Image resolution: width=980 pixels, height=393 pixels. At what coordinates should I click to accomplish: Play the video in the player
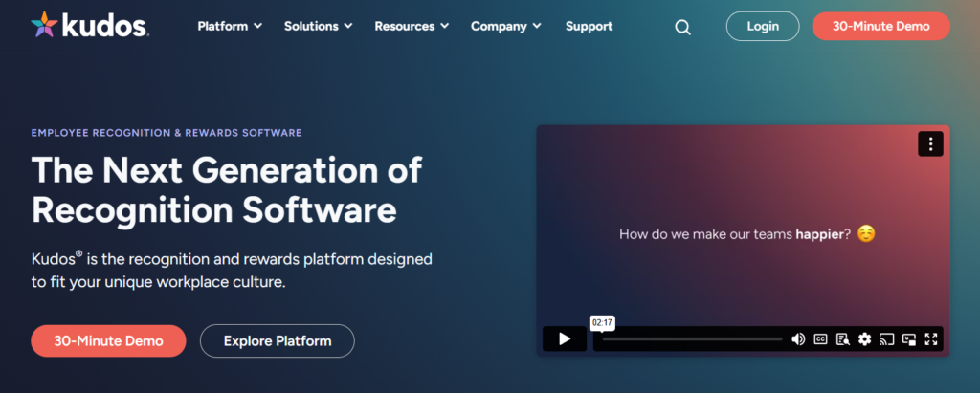pyautogui.click(x=565, y=338)
